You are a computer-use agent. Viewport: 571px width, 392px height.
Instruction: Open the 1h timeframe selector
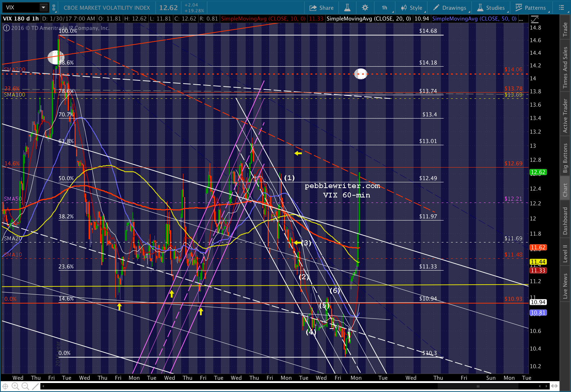(385, 8)
